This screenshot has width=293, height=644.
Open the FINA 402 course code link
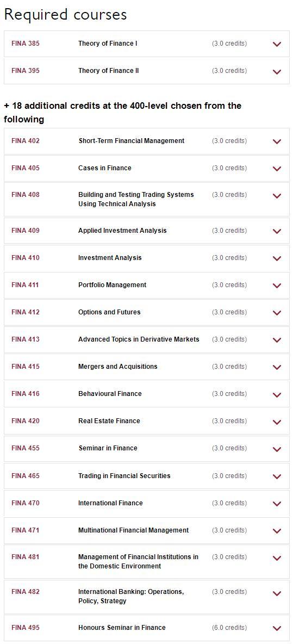[x=26, y=141]
